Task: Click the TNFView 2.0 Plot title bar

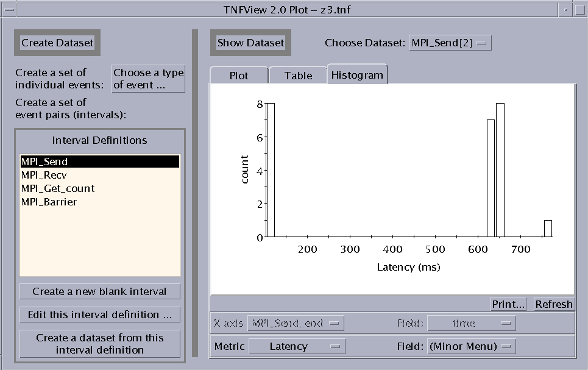Action: tap(287, 10)
